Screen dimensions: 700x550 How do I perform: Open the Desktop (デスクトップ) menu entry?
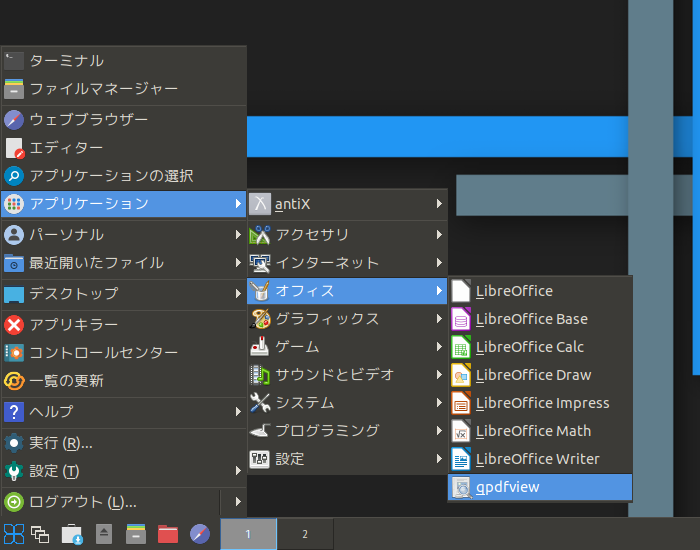pos(124,294)
